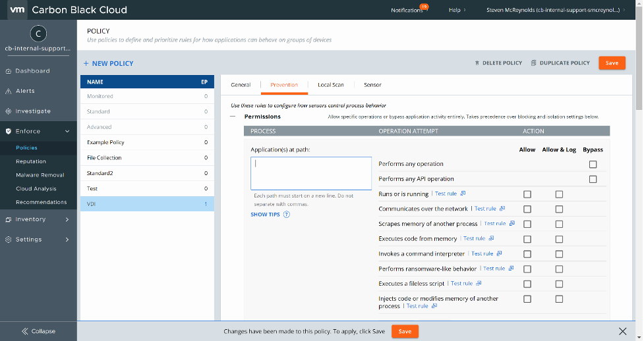
Task: Check Allow & Log for Runs or is running
Action: tap(559, 194)
